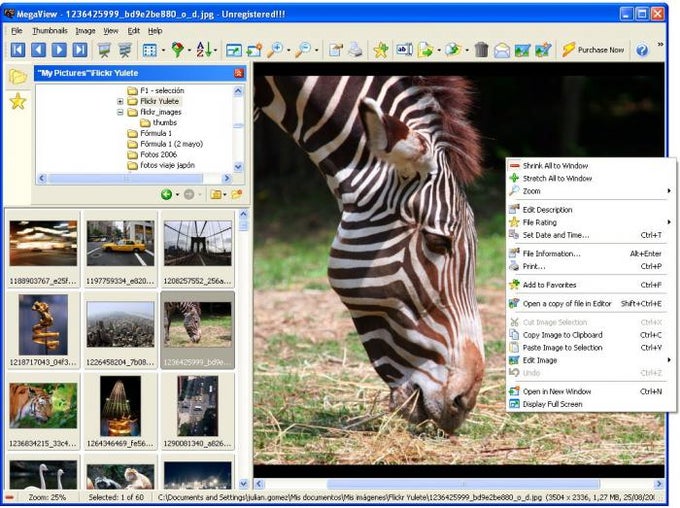Screen dimensions: 680x508
Task: Open the Thumbnails menu
Action: (49, 31)
